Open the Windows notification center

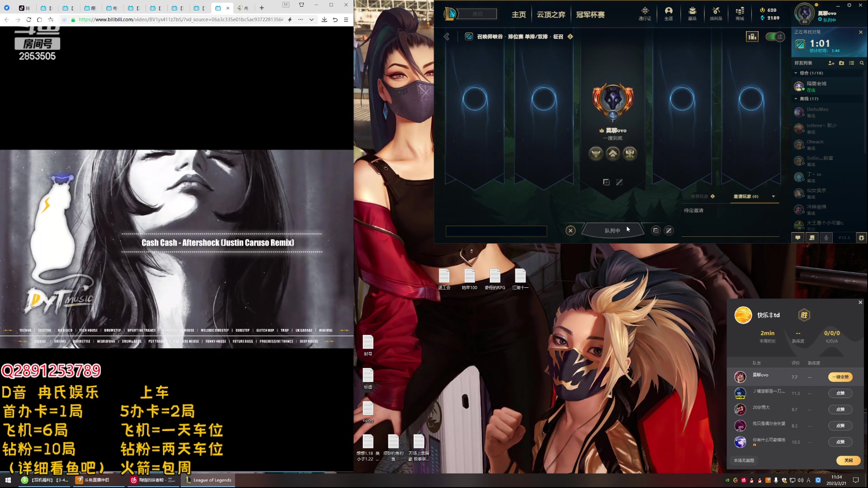coord(856,480)
